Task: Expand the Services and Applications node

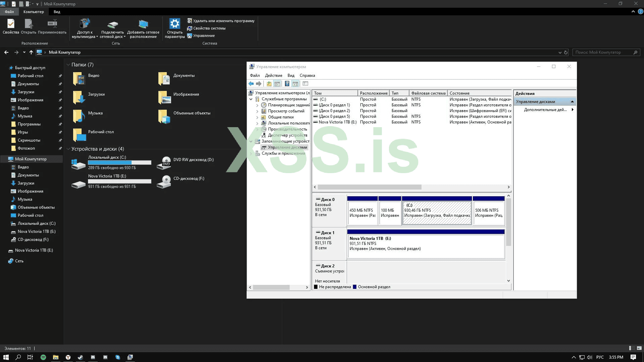Action: 251,154
